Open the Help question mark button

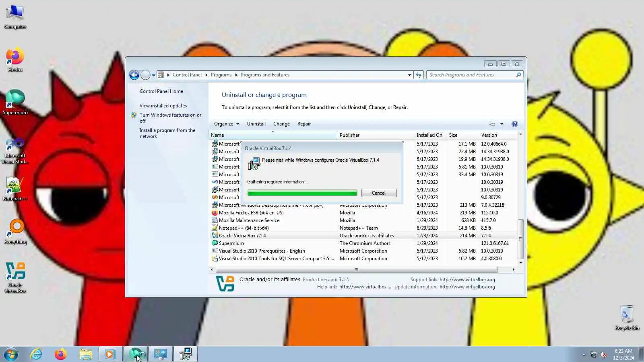(x=514, y=124)
